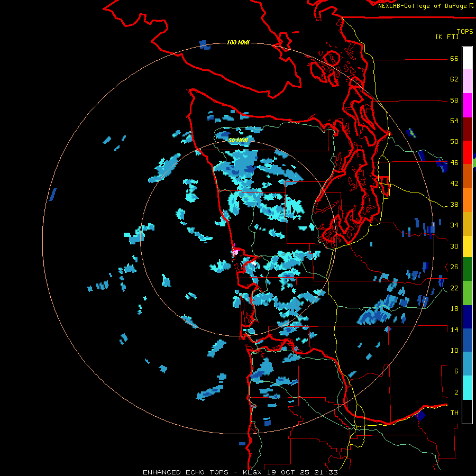This screenshot has height=476, width=476.
Task: Click the black TH threshold swatch
Action: click(x=467, y=411)
